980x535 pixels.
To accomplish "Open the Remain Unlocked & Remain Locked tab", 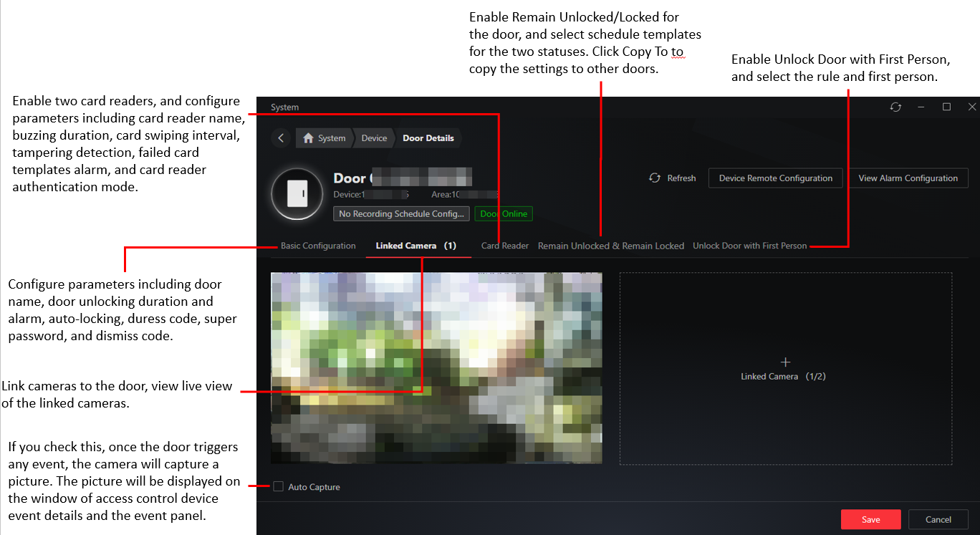I will [x=611, y=246].
